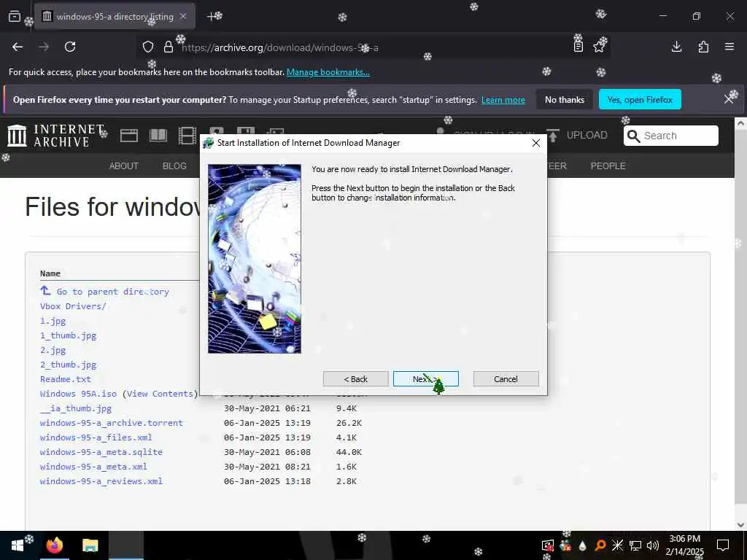Click Learn more link in notification bar
747x560 pixels.
(x=503, y=100)
